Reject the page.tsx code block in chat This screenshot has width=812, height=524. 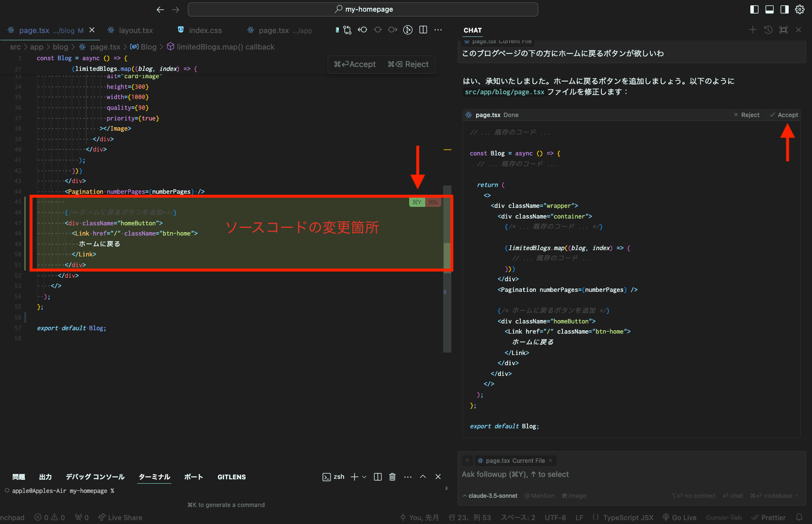pos(746,115)
